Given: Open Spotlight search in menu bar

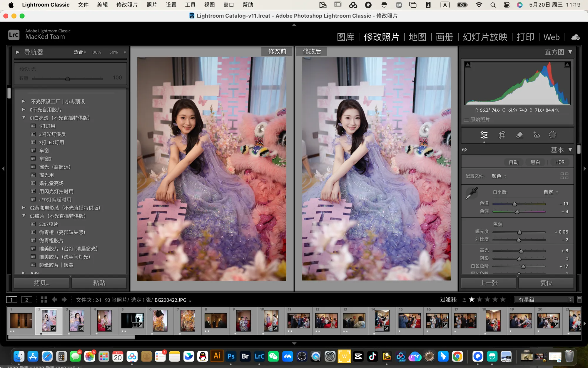Looking at the screenshot, I should [x=493, y=5].
